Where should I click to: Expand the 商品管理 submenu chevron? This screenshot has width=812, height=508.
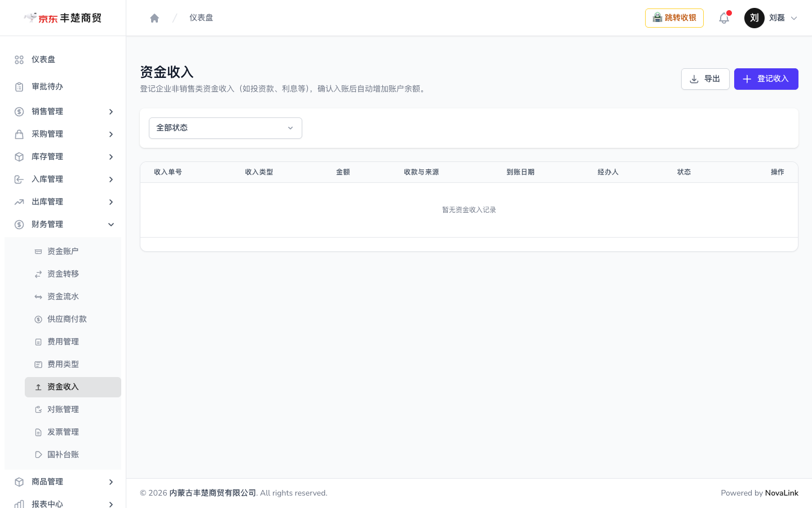tap(111, 482)
